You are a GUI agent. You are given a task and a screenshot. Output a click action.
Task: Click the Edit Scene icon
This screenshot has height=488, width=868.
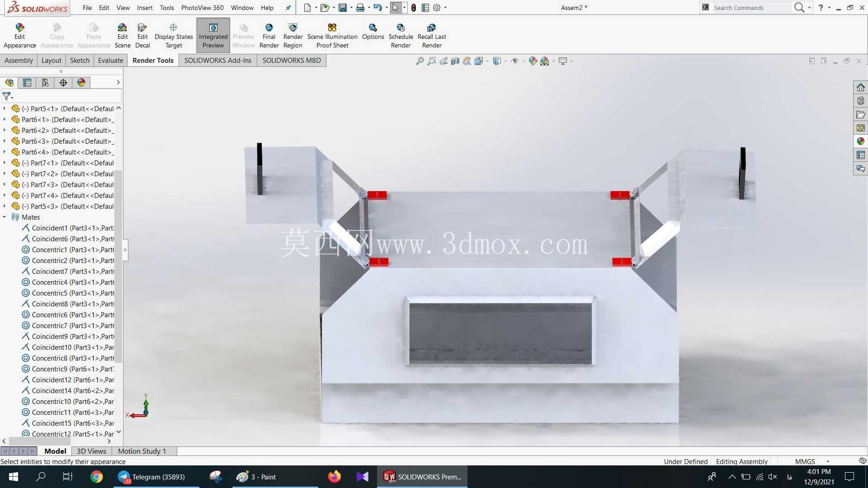point(123,35)
